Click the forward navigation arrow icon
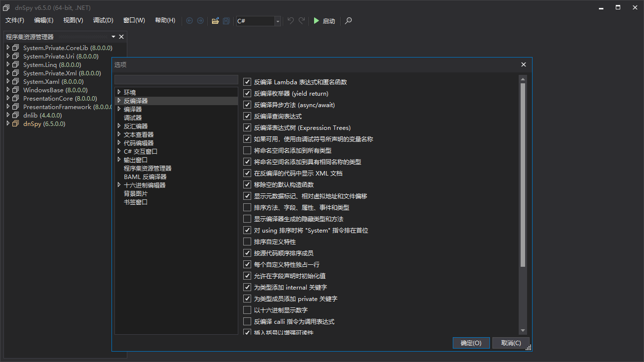 pos(200,21)
